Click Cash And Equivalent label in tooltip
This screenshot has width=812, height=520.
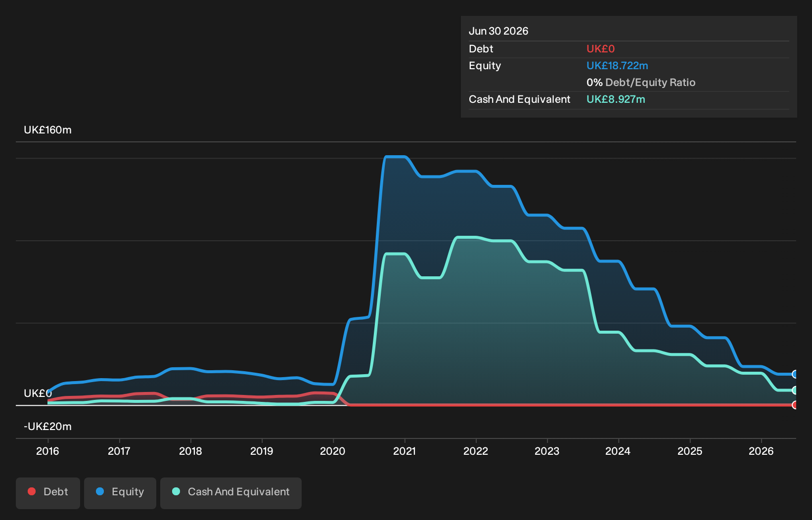[x=520, y=99]
